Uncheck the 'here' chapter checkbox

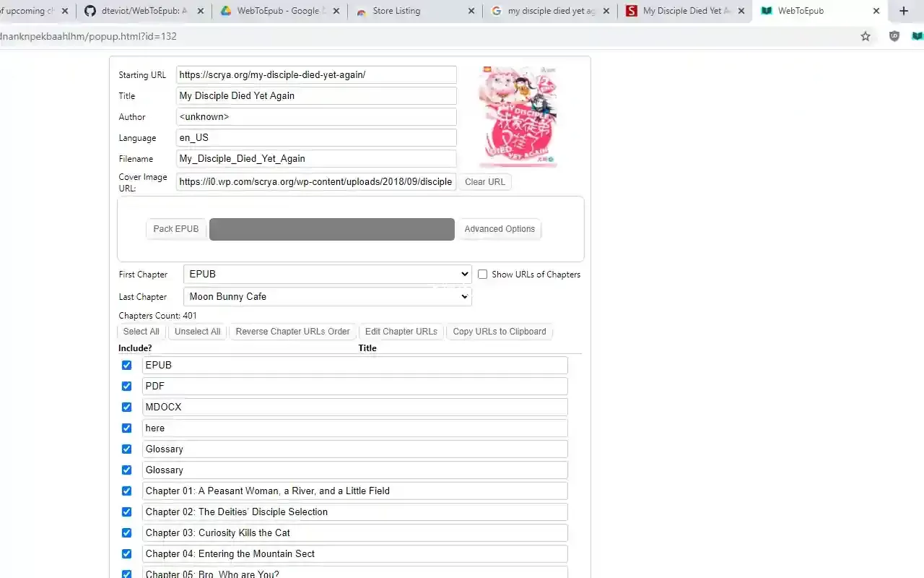coord(126,428)
